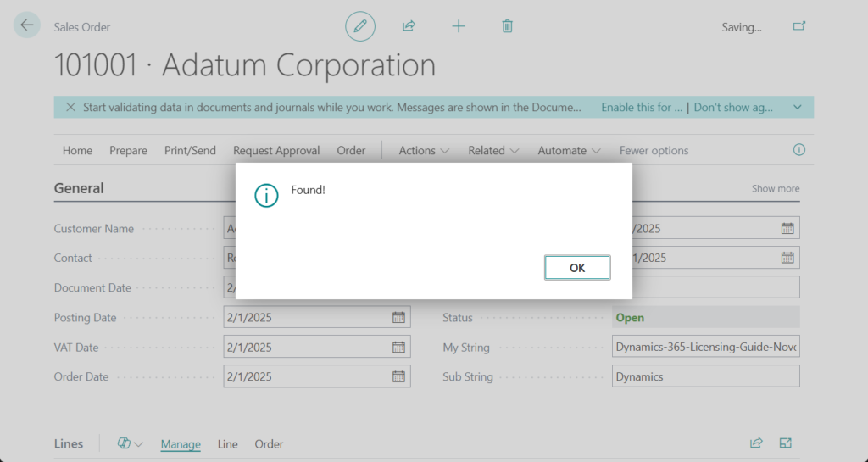This screenshot has height=462, width=868.
Task: Open the Prepare menu tab
Action: point(128,151)
